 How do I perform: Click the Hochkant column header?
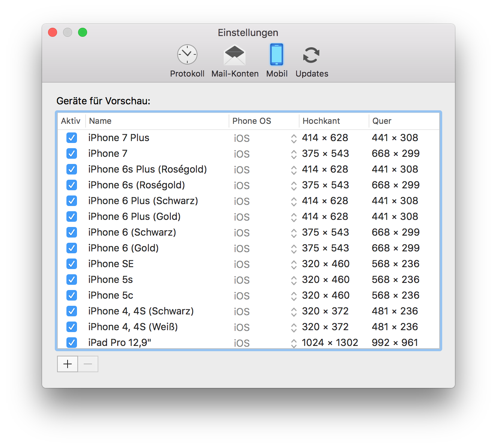(x=334, y=121)
